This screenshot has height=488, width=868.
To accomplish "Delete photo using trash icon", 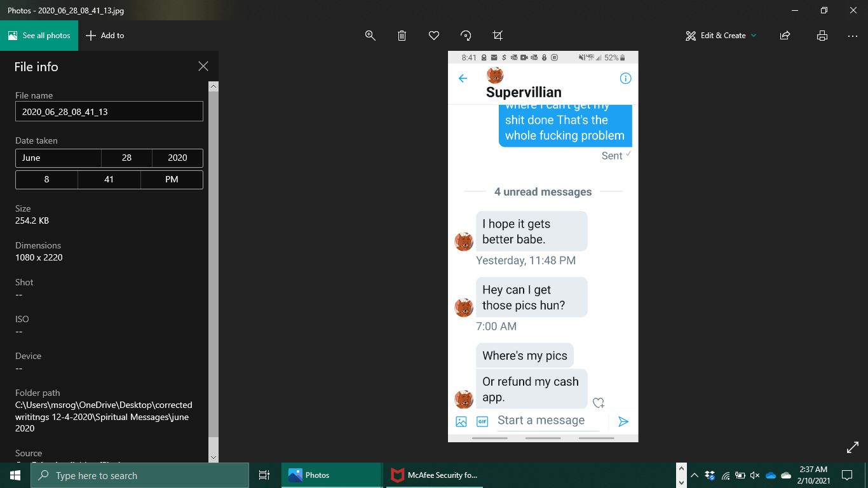I will [x=402, y=36].
